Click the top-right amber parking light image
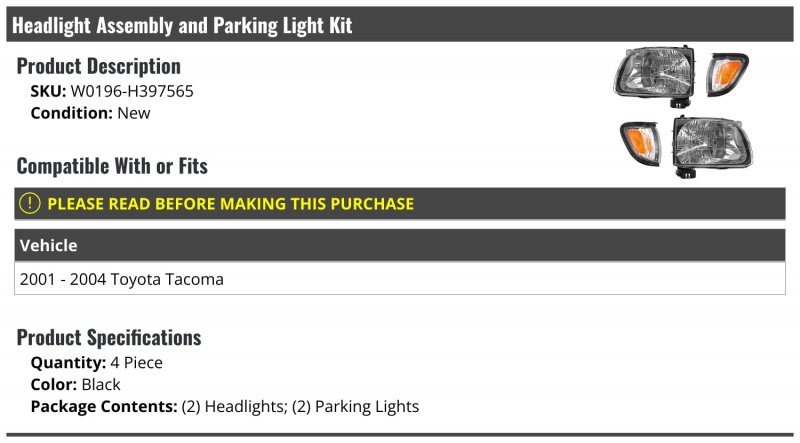Screen dimensions: 800x443 pyautogui.click(x=727, y=75)
